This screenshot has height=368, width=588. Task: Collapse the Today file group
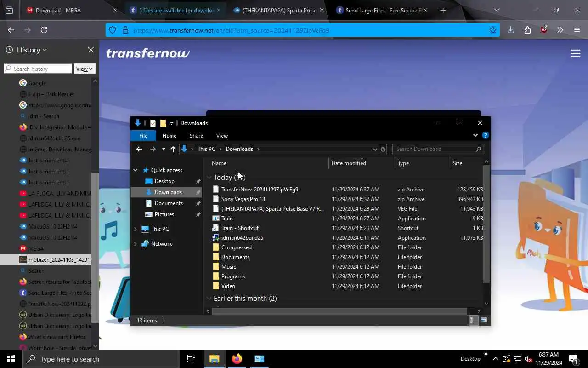[x=209, y=178]
